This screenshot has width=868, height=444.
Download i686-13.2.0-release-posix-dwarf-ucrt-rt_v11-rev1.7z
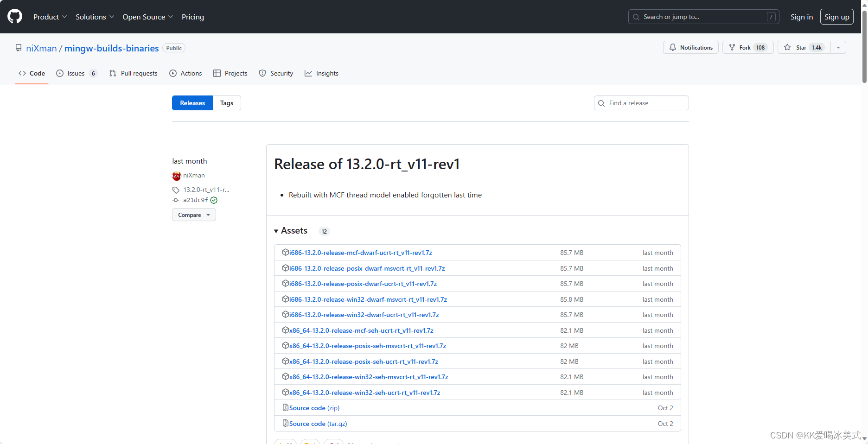point(363,284)
